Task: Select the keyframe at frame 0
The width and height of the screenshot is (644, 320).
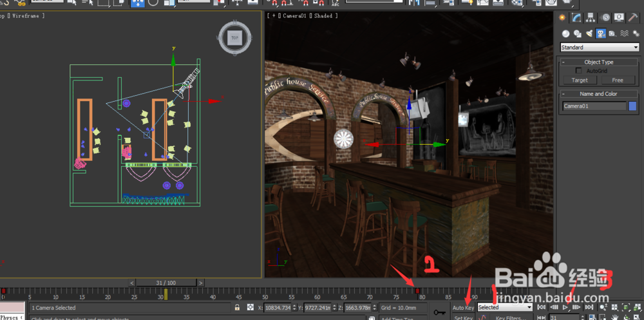Action: [3, 291]
